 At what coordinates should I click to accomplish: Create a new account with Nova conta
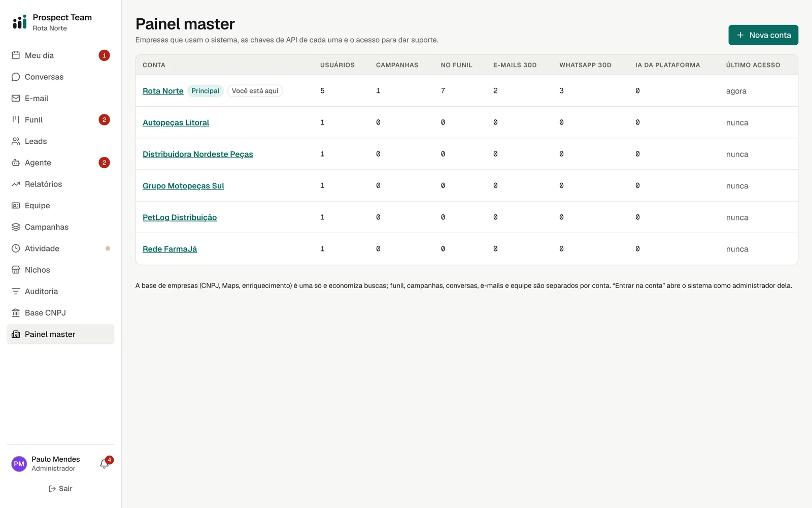[x=763, y=35]
